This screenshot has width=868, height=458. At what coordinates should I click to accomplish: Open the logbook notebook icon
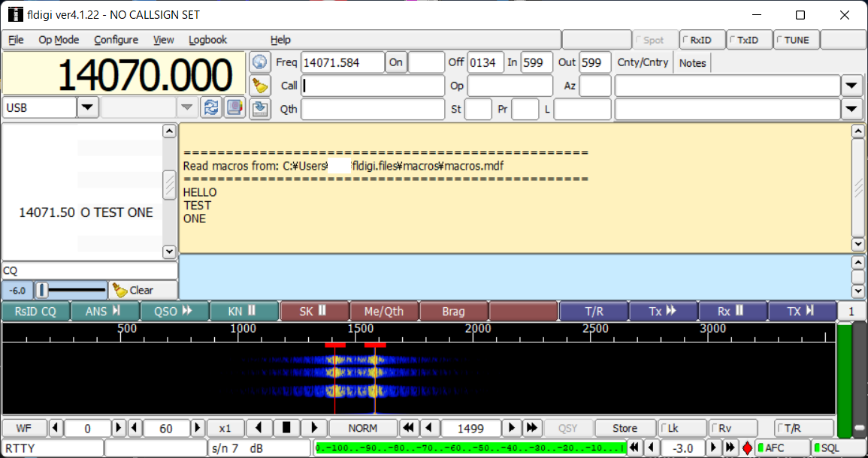pos(234,108)
